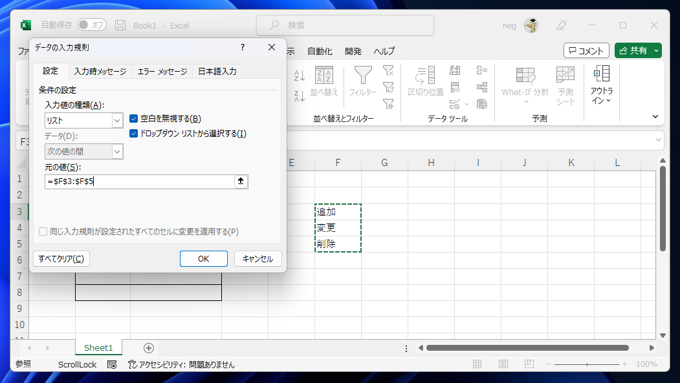Open the 並べ替え sort dialog icon
Screen dimensions: 680x383
324,82
